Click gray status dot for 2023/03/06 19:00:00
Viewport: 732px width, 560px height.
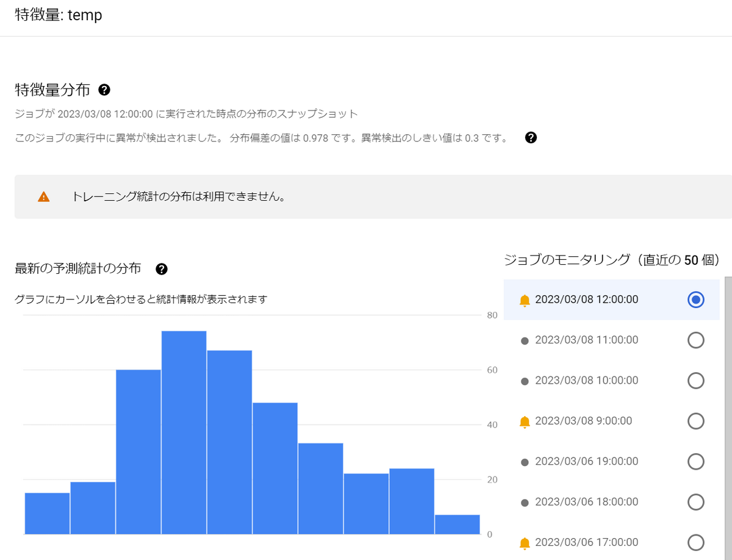(525, 462)
